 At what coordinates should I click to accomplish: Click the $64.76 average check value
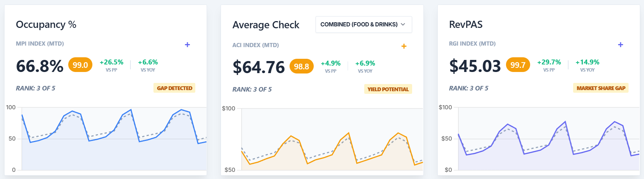[259, 67]
